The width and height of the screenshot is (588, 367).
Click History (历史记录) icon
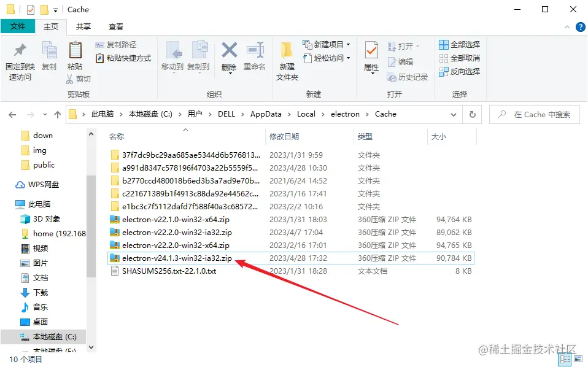[x=392, y=77]
